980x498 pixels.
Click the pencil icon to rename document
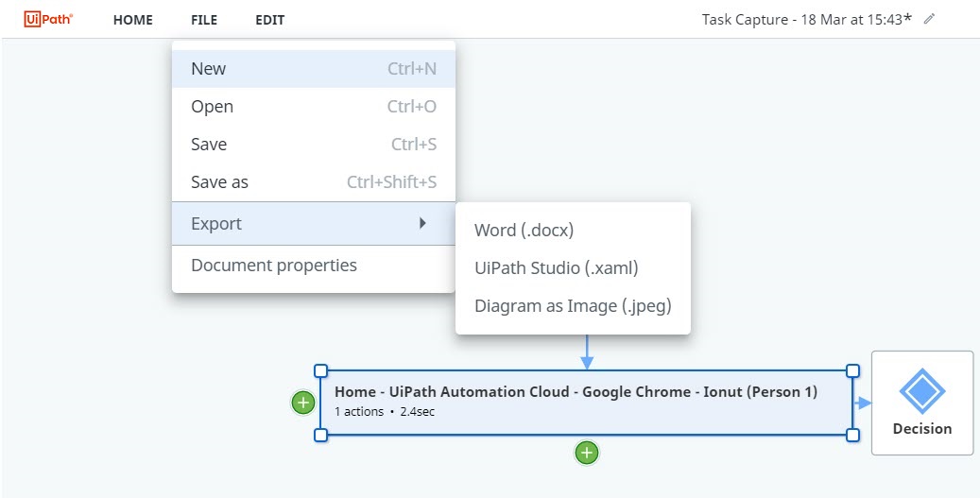coord(929,19)
